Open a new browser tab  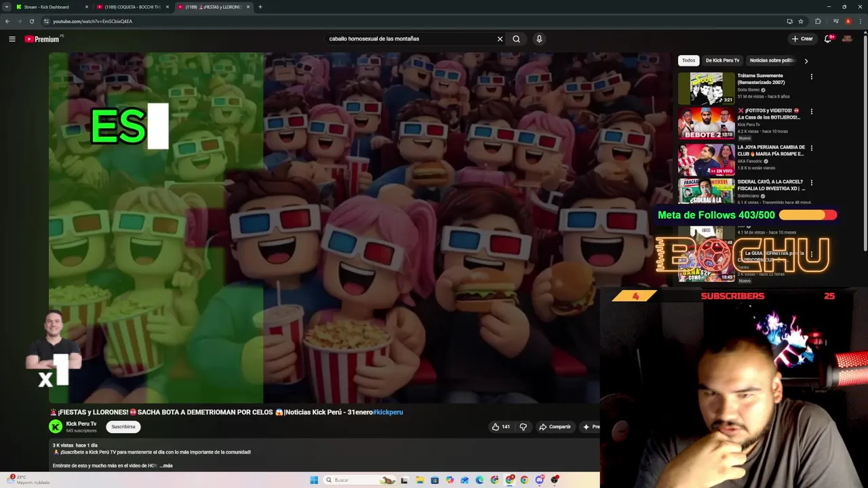[260, 7]
